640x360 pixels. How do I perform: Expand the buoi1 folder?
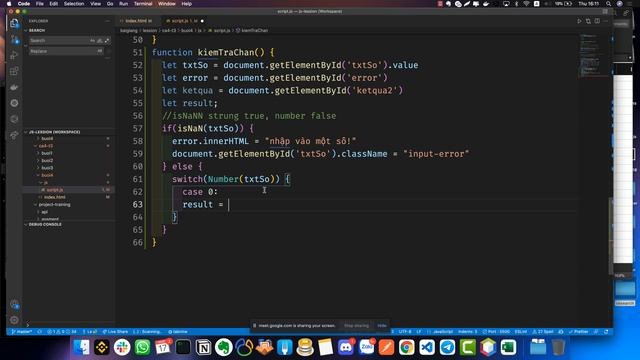[x=47, y=153]
